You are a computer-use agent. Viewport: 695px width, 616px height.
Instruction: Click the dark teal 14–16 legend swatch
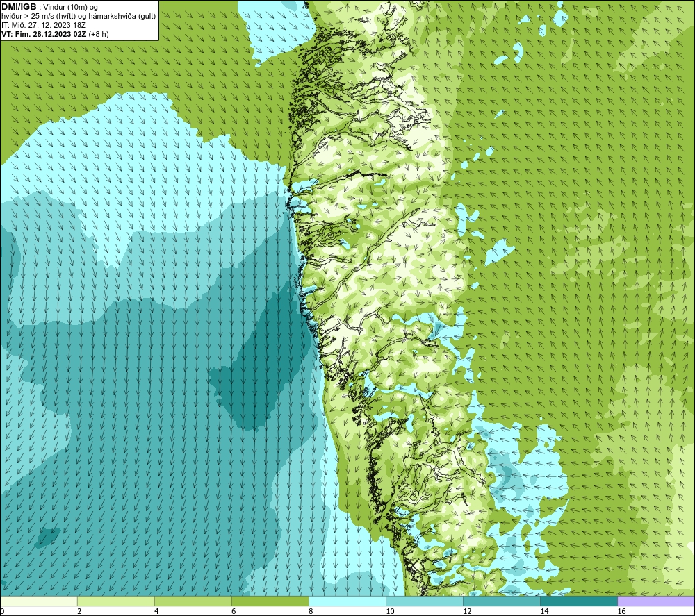point(578,601)
